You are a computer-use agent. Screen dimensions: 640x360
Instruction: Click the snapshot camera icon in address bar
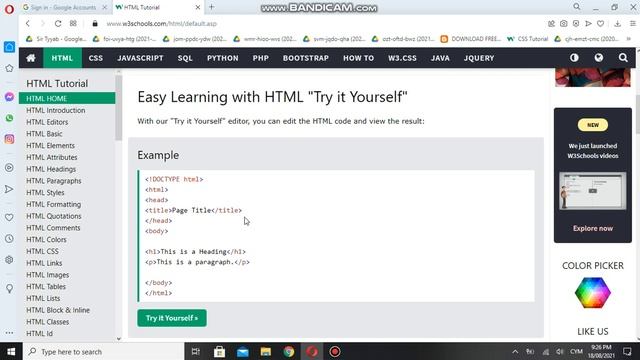(564, 24)
